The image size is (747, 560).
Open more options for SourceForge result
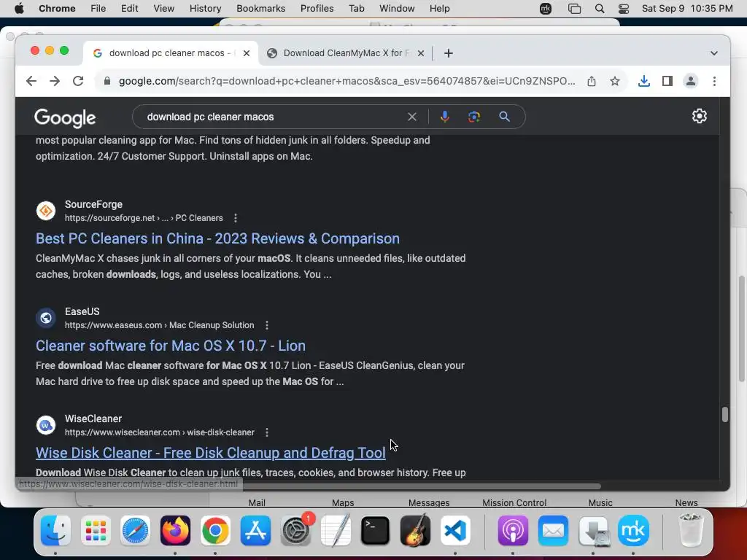pos(236,218)
